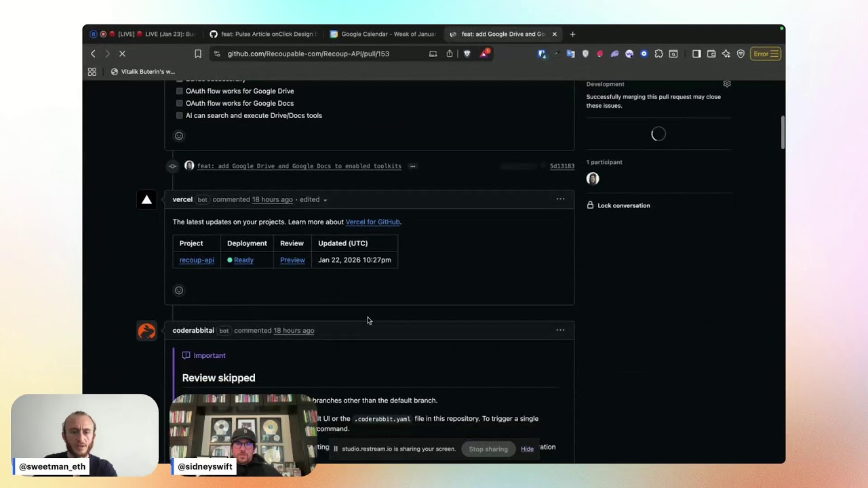Open the coderabbitai bot avatar
The width and height of the screenshot is (868, 488).
tap(146, 331)
